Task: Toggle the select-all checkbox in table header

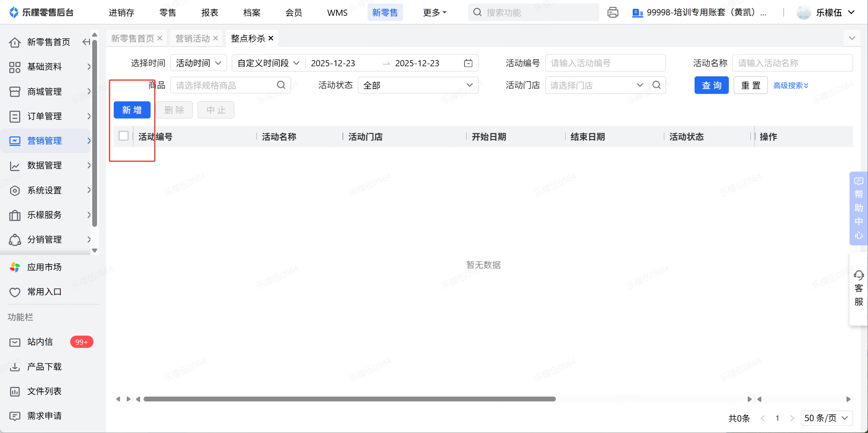Action: tap(124, 136)
